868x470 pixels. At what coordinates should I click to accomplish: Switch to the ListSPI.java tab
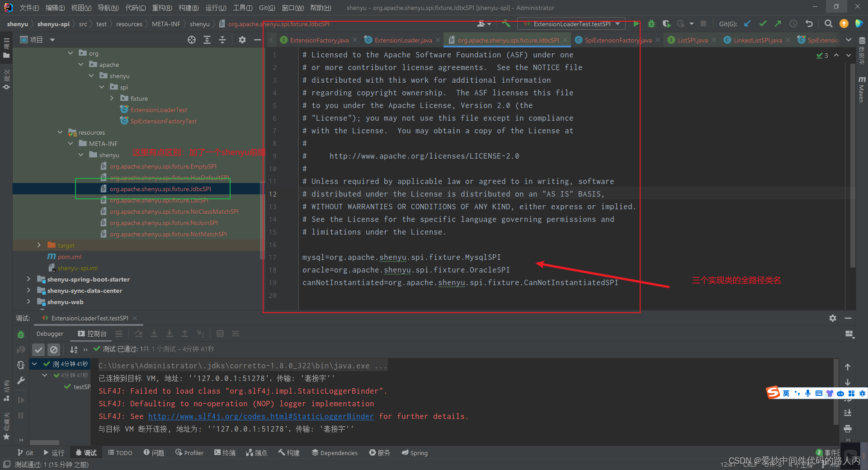click(x=692, y=40)
